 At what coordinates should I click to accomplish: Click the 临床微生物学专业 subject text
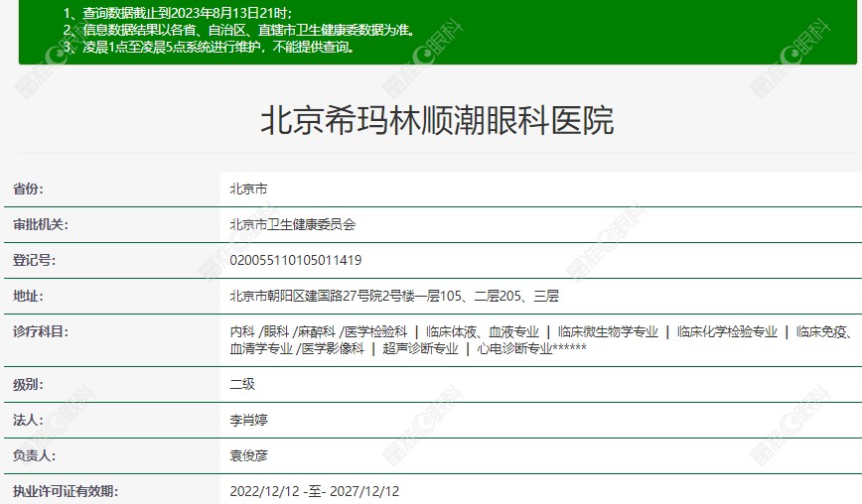click(608, 331)
